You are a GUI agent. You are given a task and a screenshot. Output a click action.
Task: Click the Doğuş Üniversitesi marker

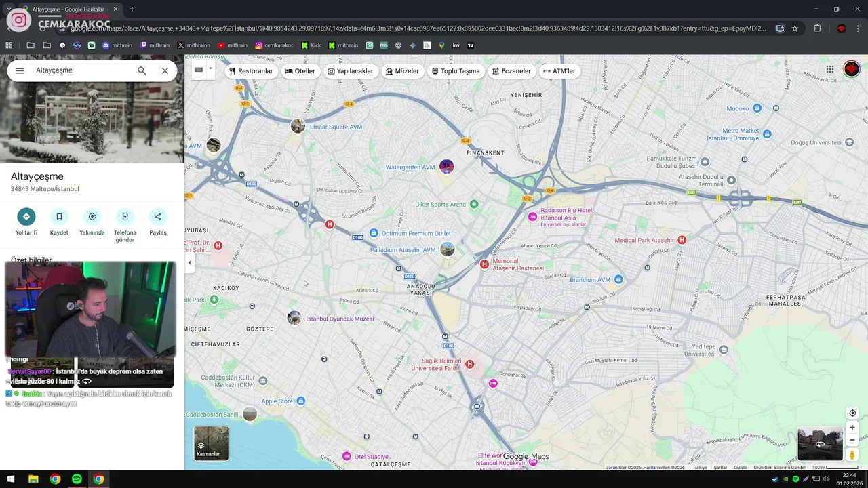[849, 142]
